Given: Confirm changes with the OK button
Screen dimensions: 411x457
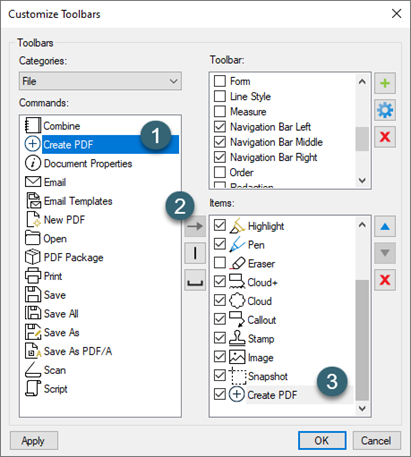Looking at the screenshot, I should pos(322,441).
